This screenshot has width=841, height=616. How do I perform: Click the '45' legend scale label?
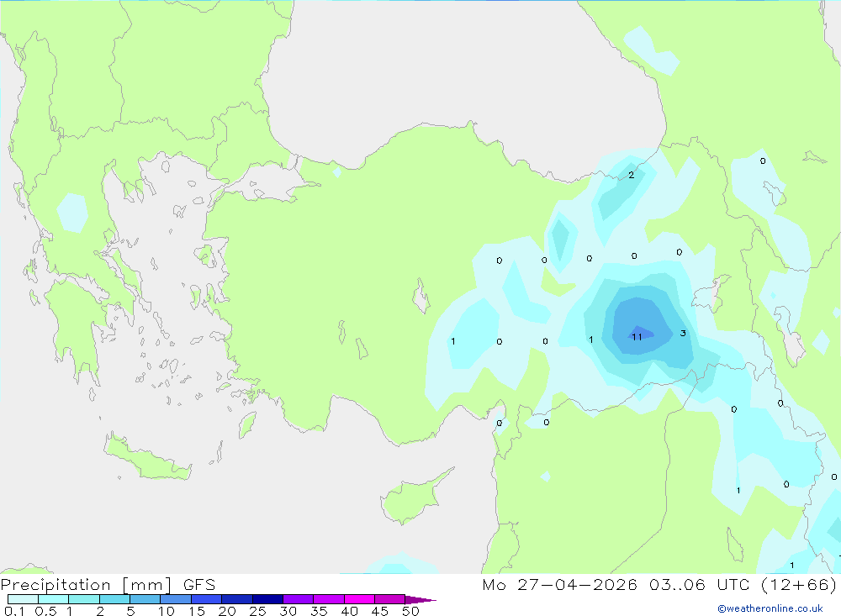pos(380,611)
